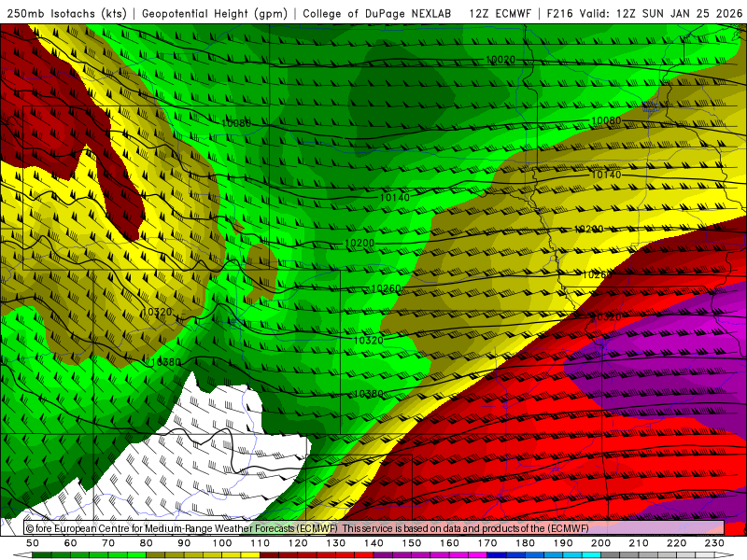The width and height of the screenshot is (747, 560).
Task: Select the 170 value on the colorbar
Action: pyautogui.click(x=487, y=543)
